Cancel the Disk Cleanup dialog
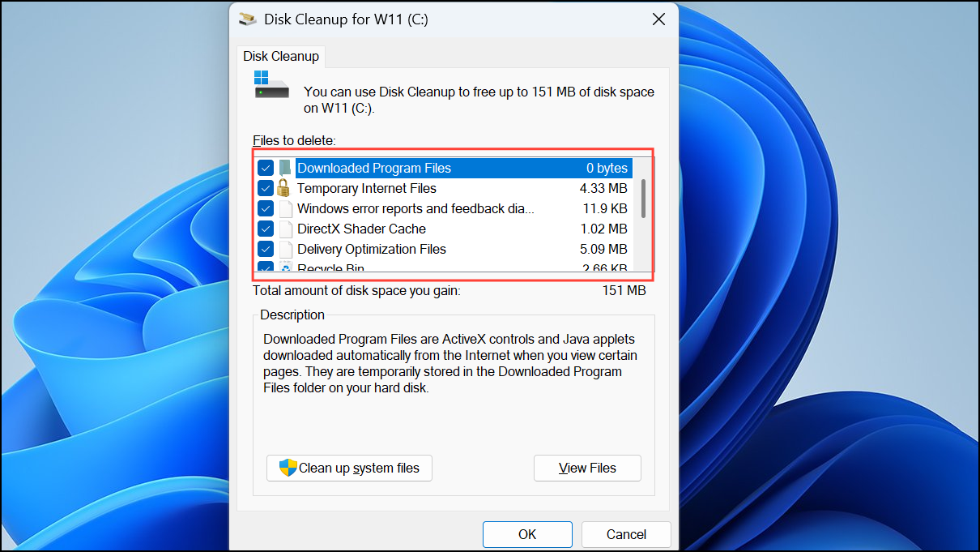 (626, 534)
